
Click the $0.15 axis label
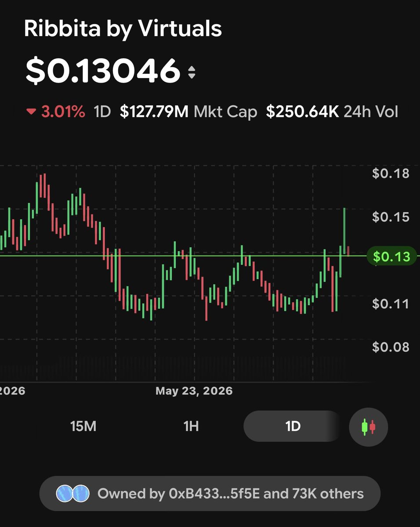click(391, 217)
